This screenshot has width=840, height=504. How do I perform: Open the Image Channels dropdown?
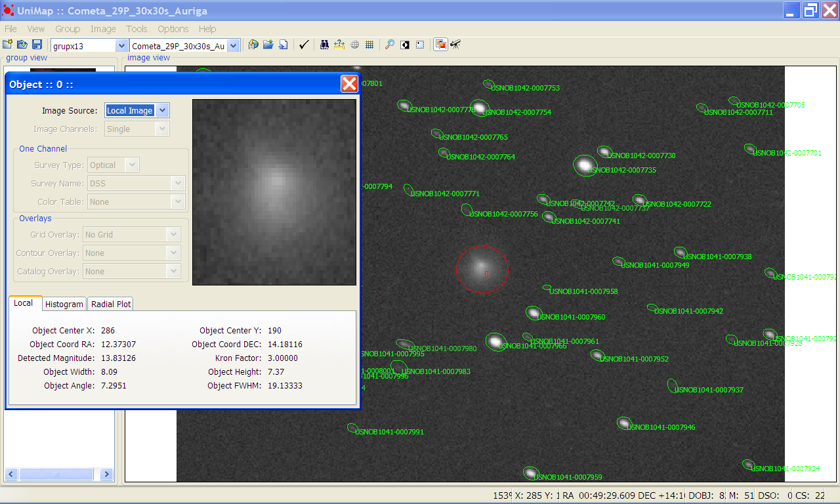click(162, 129)
